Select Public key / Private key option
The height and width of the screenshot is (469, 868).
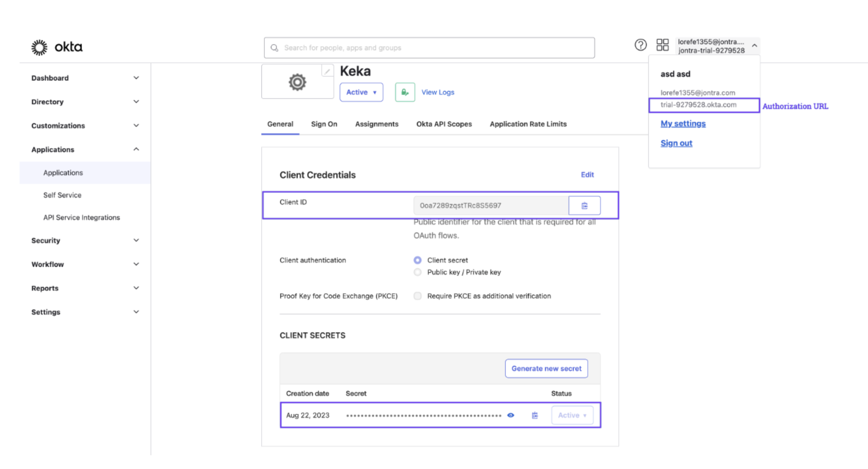coord(418,272)
